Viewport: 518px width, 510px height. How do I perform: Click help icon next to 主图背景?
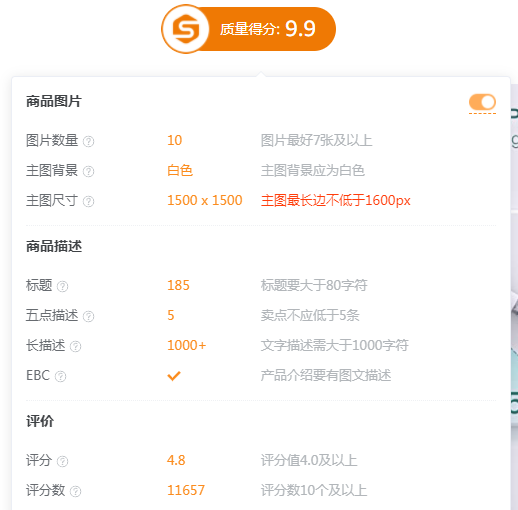(x=88, y=171)
